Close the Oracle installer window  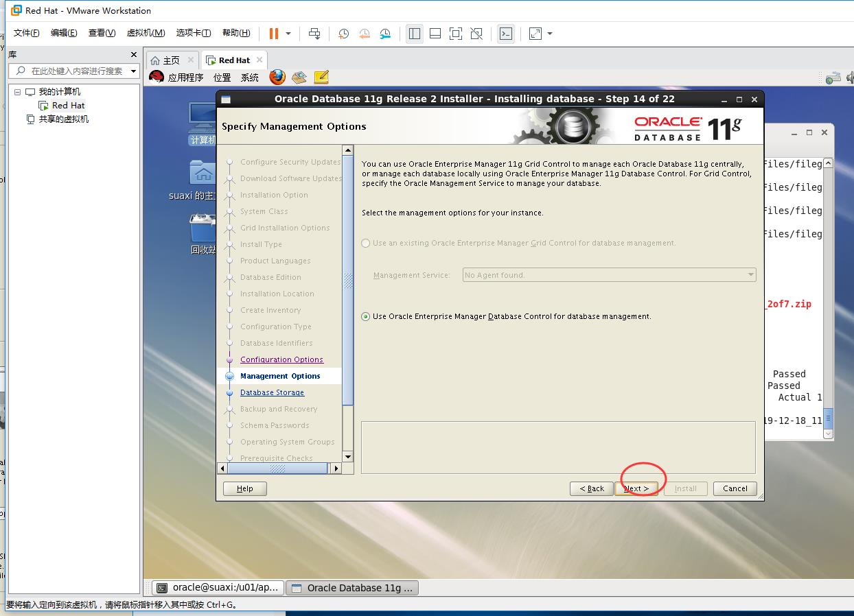[x=754, y=99]
